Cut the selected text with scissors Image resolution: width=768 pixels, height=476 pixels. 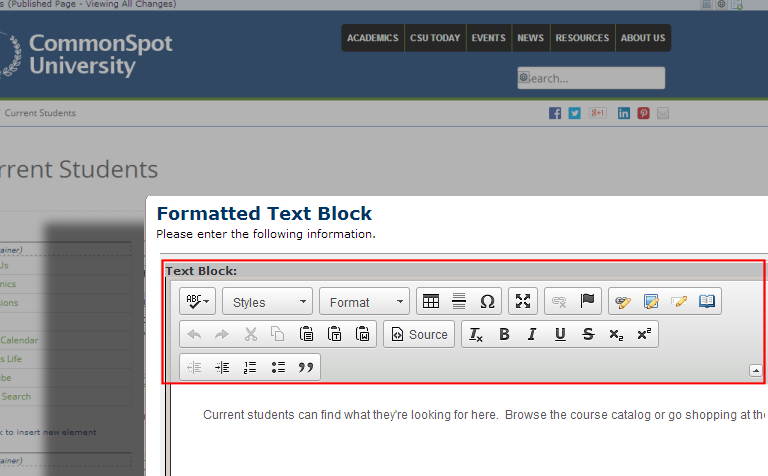coord(250,334)
